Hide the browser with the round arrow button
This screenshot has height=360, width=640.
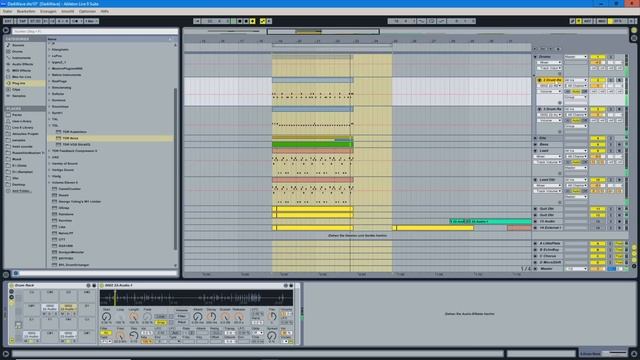(6, 30)
